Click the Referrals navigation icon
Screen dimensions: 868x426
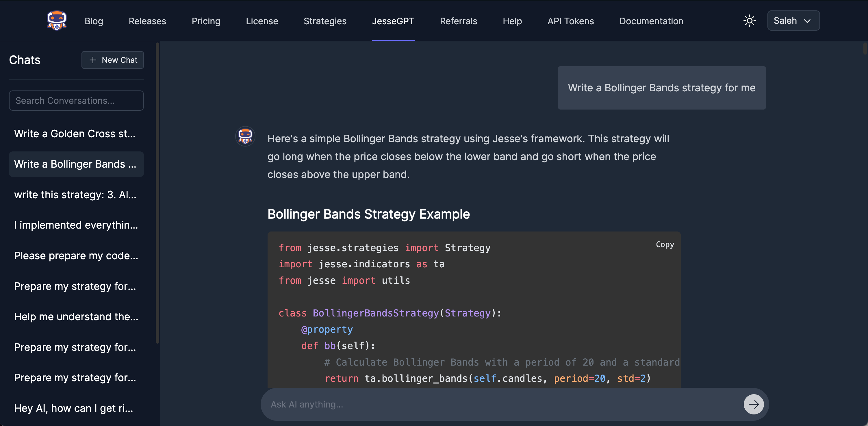point(458,20)
